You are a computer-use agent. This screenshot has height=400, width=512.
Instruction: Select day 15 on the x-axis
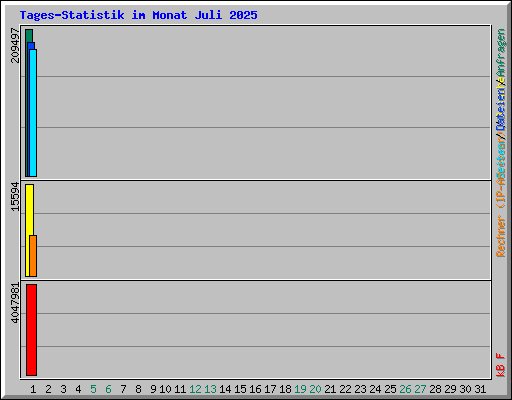coord(240,389)
